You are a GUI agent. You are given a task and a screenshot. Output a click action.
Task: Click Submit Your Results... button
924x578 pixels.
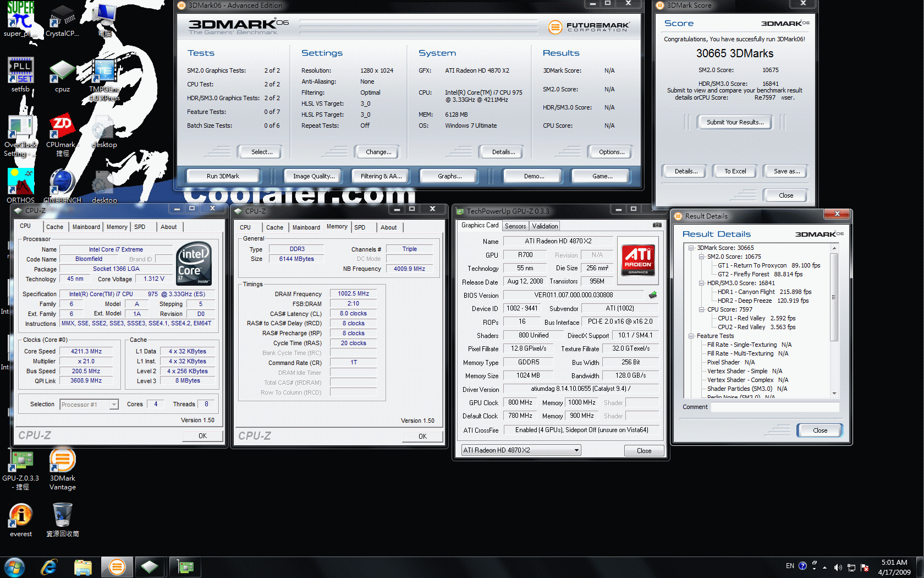pos(735,122)
